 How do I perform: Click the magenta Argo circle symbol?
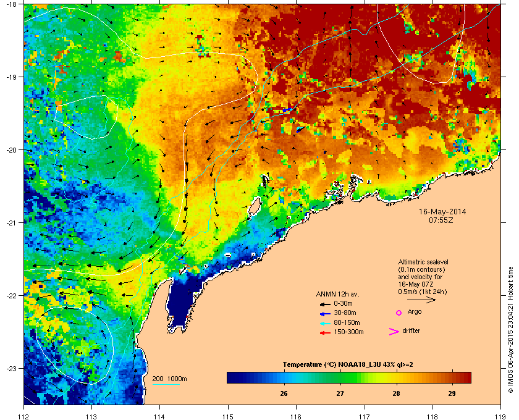tap(399, 313)
